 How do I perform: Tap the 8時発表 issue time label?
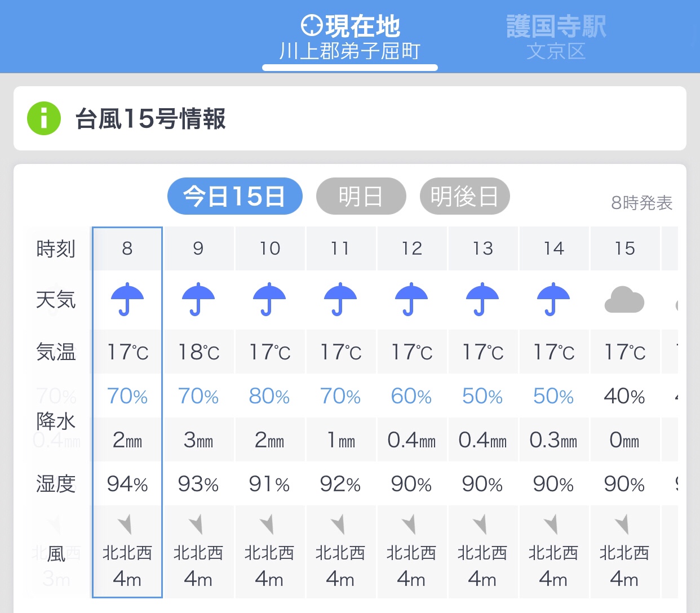tap(642, 203)
